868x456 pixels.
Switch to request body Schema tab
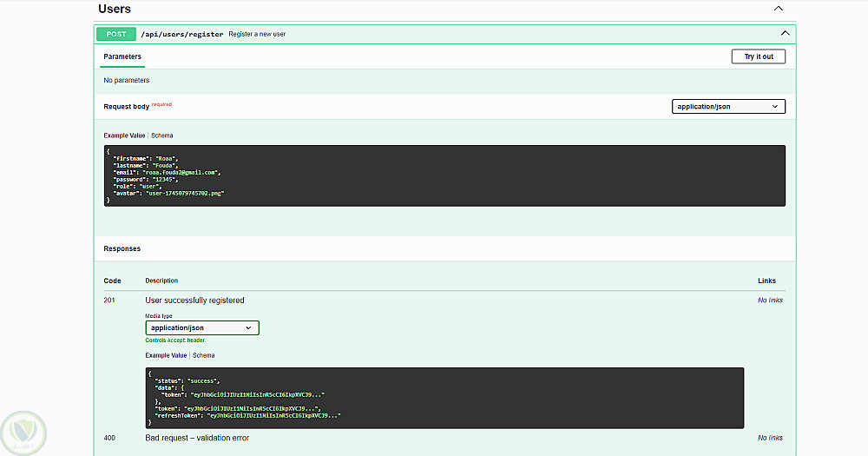pos(162,135)
